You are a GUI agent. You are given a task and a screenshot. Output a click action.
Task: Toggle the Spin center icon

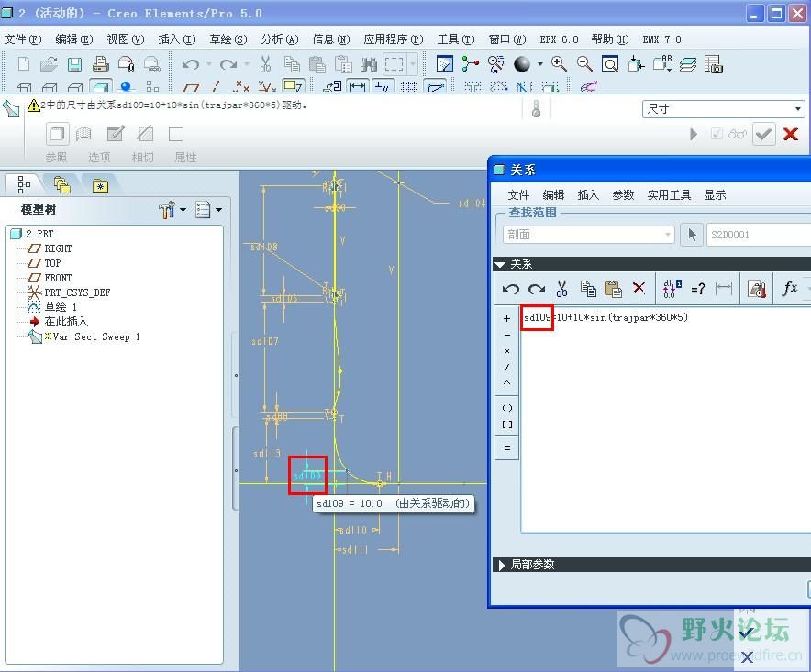[x=470, y=64]
